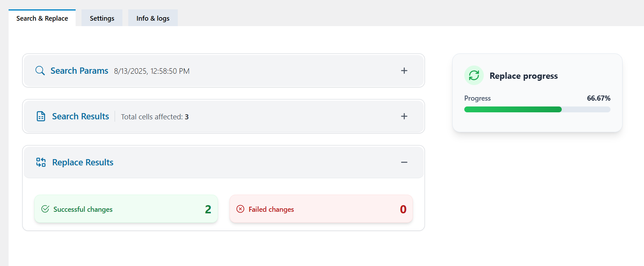Click the Replace progress card heading
Image resolution: width=644 pixels, height=266 pixels.
pos(524,76)
